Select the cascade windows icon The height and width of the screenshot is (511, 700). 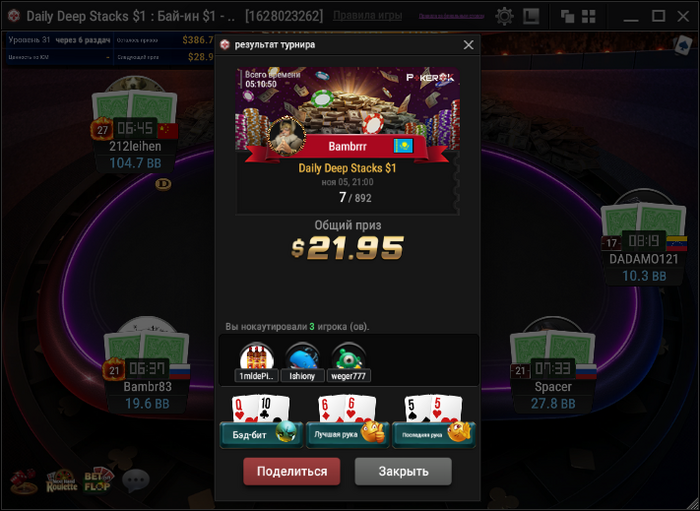click(567, 17)
